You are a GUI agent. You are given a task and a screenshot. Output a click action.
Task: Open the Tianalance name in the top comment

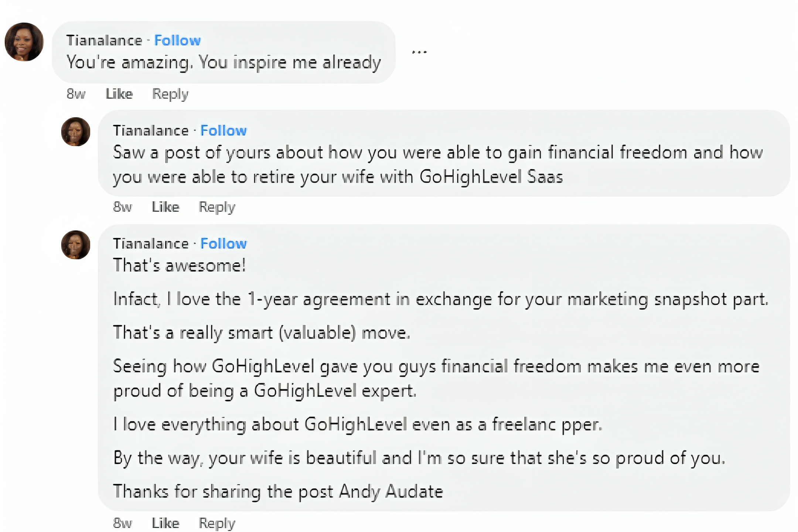tap(104, 40)
